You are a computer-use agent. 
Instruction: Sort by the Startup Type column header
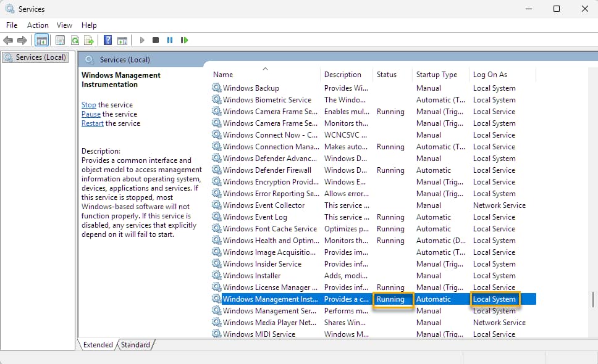[x=441, y=75]
